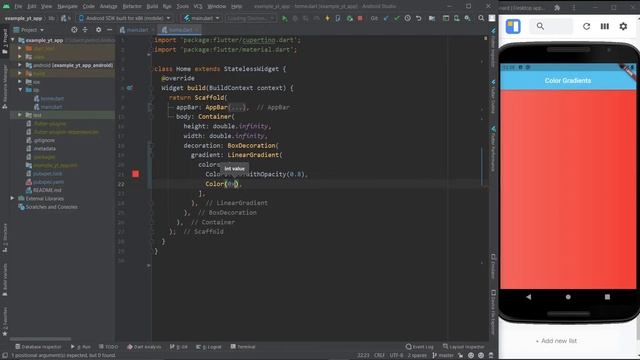Stop the running app with the red square

(360, 18)
